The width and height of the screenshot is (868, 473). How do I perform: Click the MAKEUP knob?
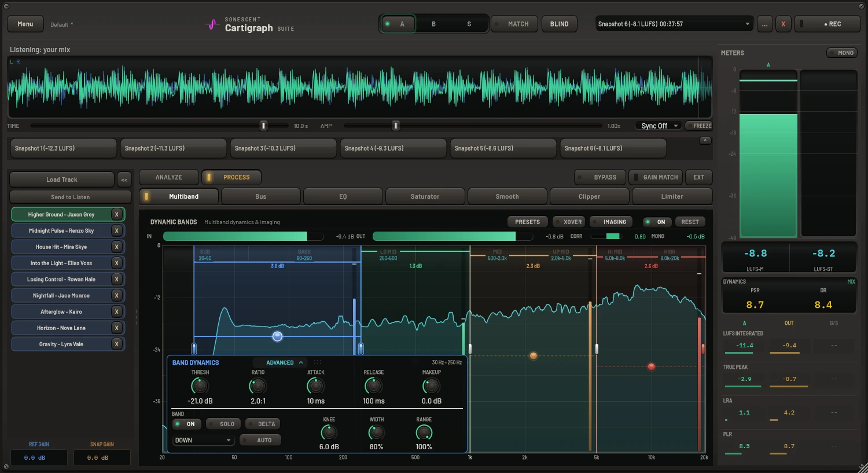431,386
